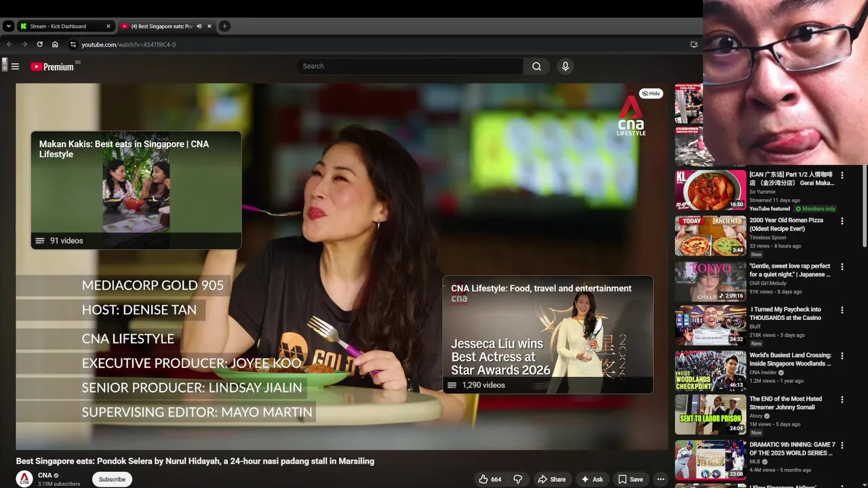Image resolution: width=868 pixels, height=488 pixels.
Task: Open "The END of the Most Hated Streamer" title
Action: [785, 403]
